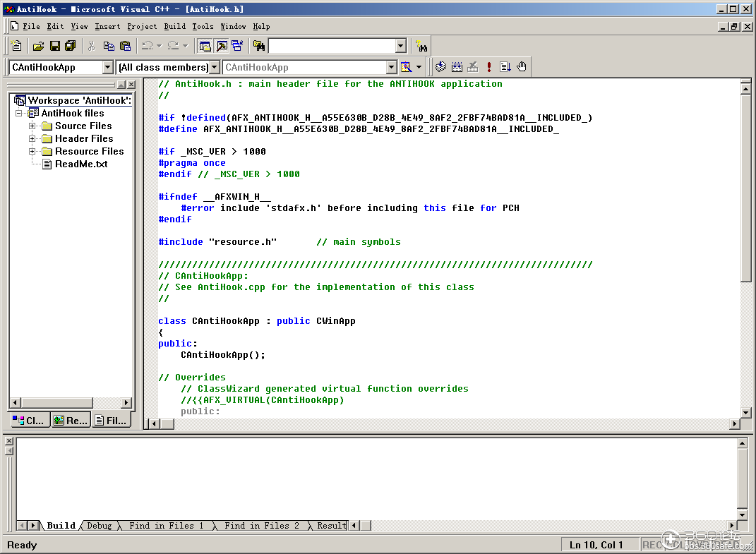Click the Compile icon in build toolbar
Screen dimensions: 756x554
click(x=440, y=67)
